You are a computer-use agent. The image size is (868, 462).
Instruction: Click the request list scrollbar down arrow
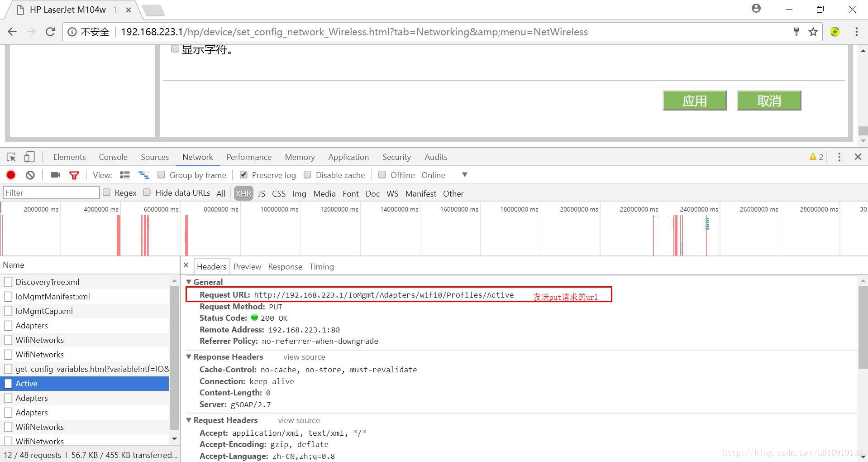[x=175, y=438]
